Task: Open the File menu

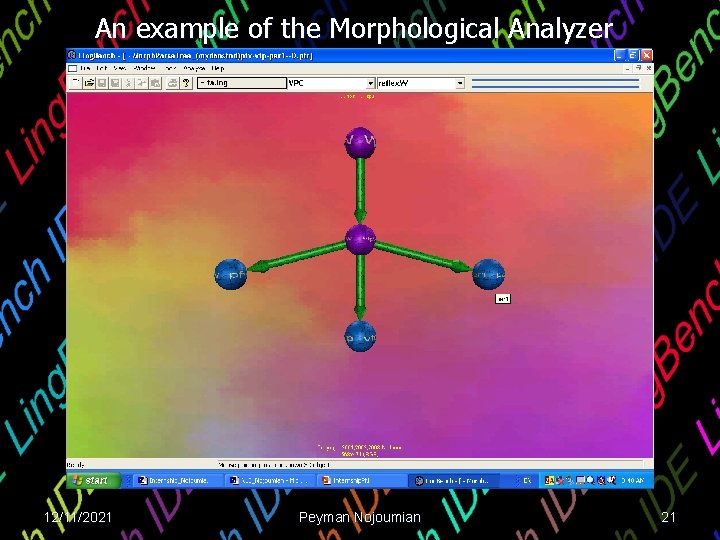Action: point(85,68)
